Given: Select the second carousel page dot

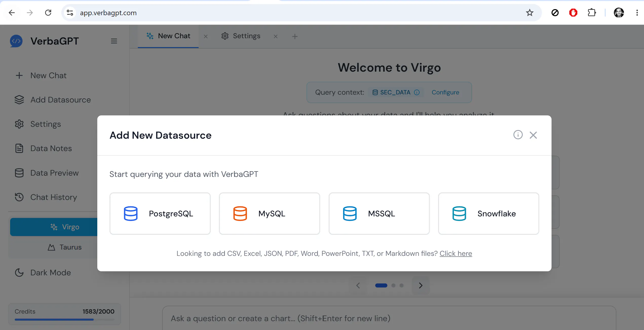Looking at the screenshot, I should coord(393,285).
